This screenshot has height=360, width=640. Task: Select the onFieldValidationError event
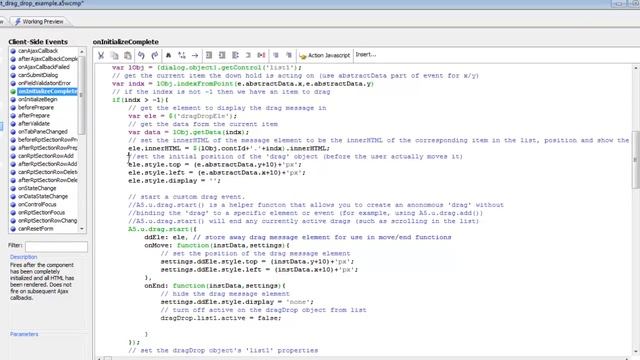point(44,83)
